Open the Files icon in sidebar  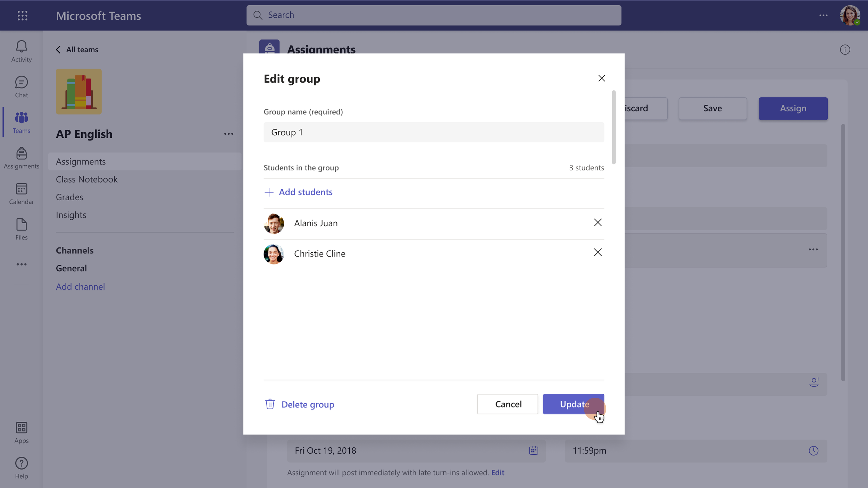pyautogui.click(x=21, y=229)
